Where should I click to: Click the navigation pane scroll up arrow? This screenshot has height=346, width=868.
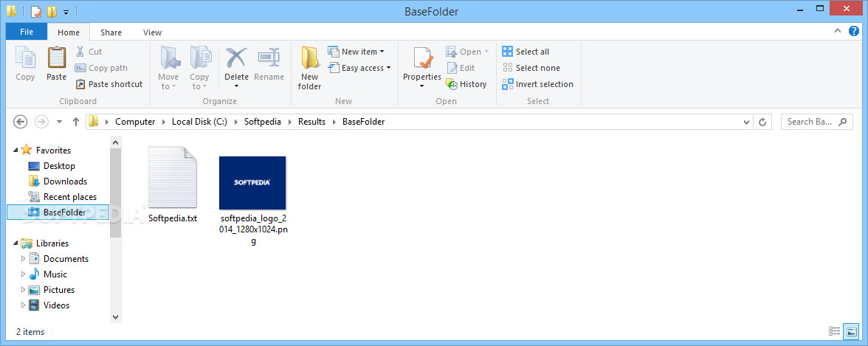click(x=116, y=143)
